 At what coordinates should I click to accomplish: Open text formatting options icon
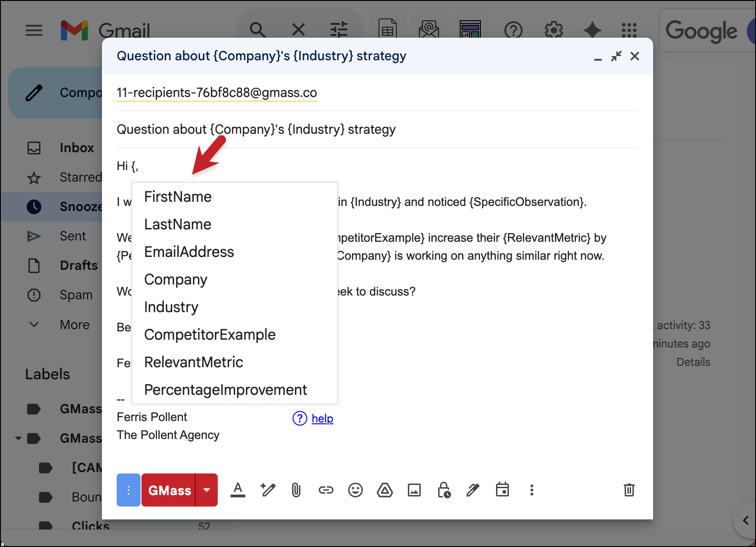(238, 490)
